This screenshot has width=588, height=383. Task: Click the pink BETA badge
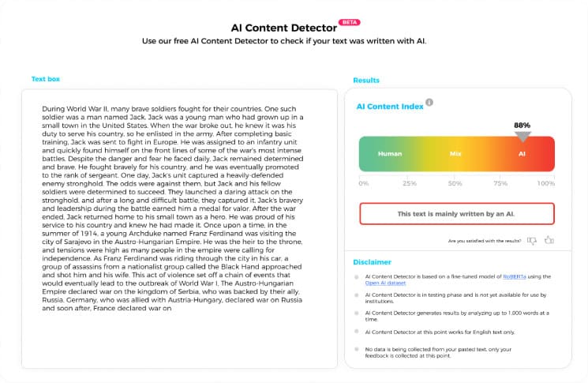350,22
